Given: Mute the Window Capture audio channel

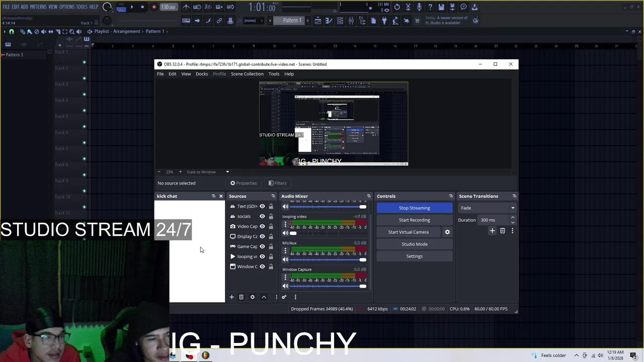Looking at the screenshot, I should 285,286.
